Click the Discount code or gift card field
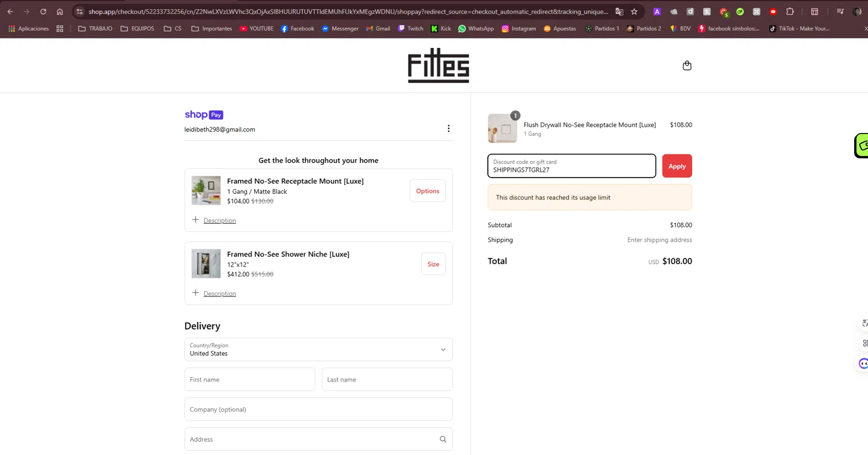868x455 pixels. pyautogui.click(x=572, y=166)
